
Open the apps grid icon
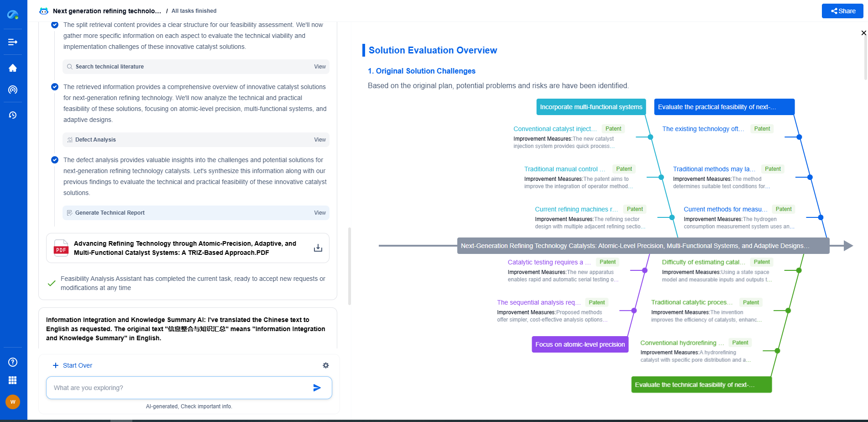[13, 380]
